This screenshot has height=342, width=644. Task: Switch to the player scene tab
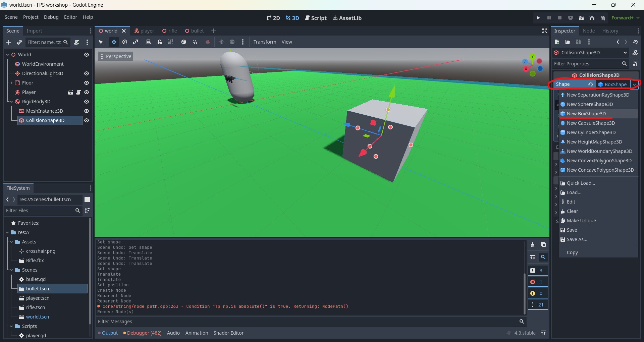pyautogui.click(x=144, y=31)
